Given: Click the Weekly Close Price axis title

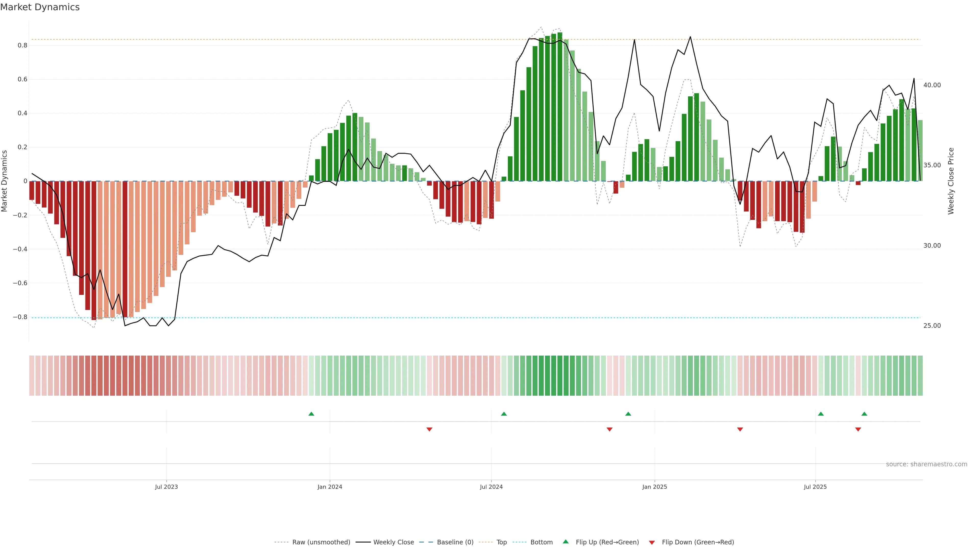Looking at the screenshot, I should click(x=951, y=181).
